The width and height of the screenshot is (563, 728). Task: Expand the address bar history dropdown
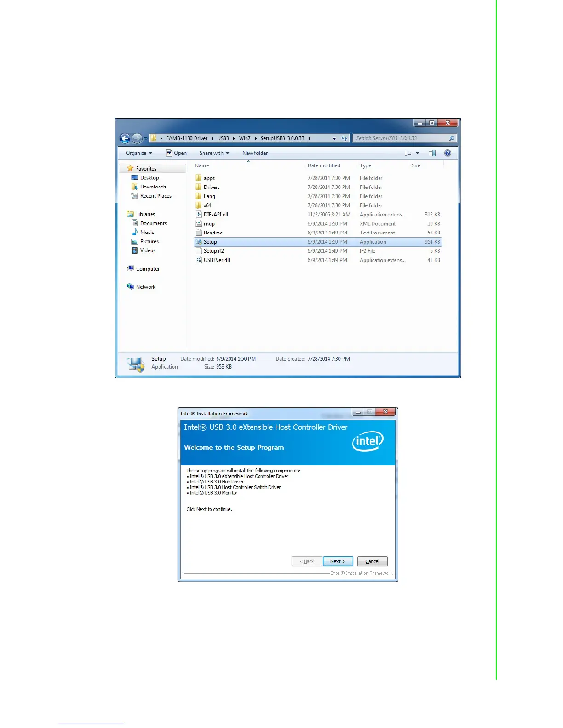tap(334, 138)
